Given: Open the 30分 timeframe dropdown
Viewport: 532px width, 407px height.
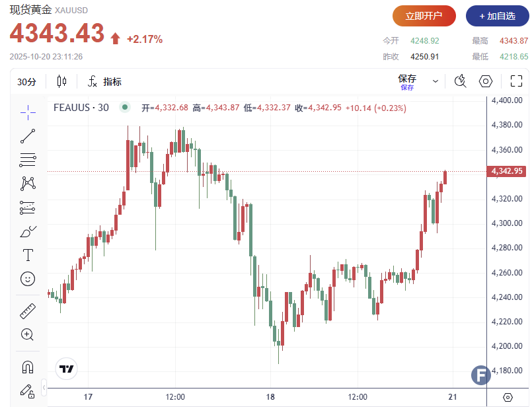Looking at the screenshot, I should [27, 81].
